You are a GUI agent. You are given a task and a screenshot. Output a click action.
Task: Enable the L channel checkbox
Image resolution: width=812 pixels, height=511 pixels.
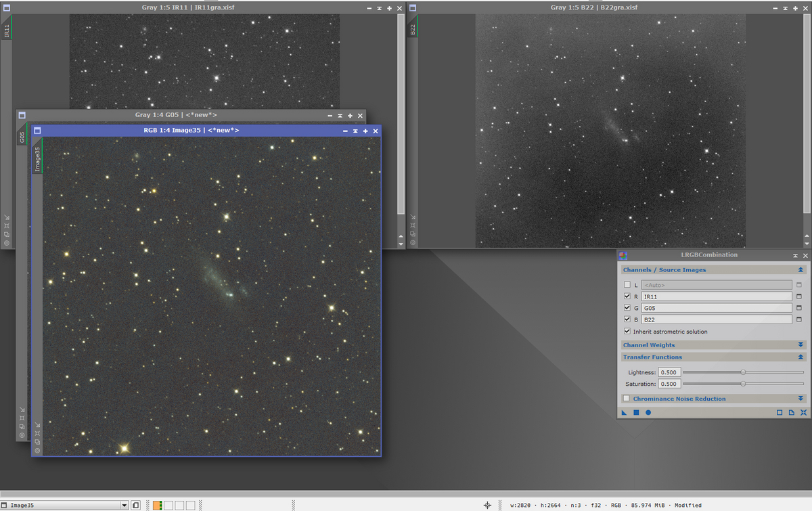(627, 285)
